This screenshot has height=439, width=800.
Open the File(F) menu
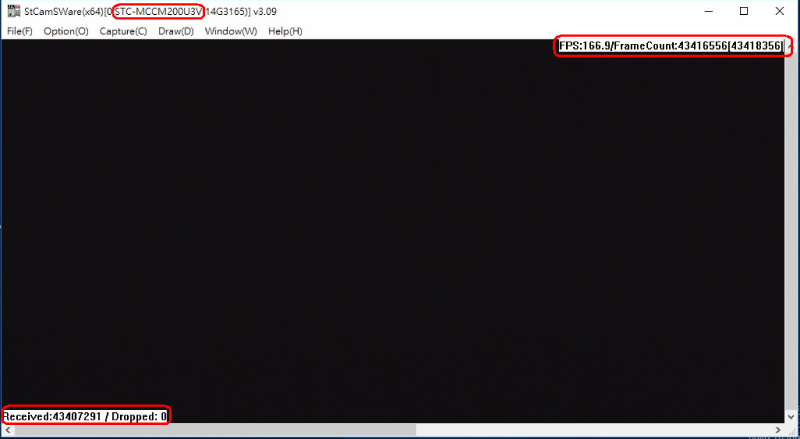tap(19, 31)
